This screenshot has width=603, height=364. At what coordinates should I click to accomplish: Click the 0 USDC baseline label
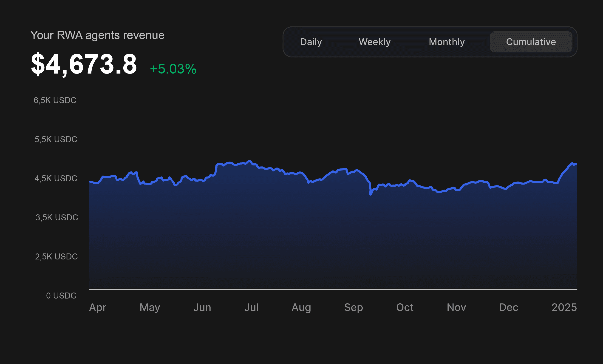(x=61, y=296)
